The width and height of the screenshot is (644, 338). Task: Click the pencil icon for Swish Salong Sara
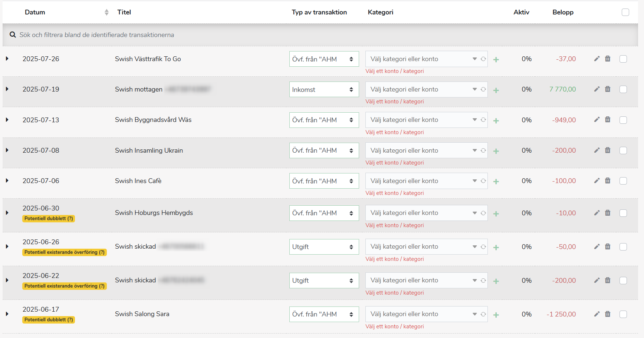[597, 314]
